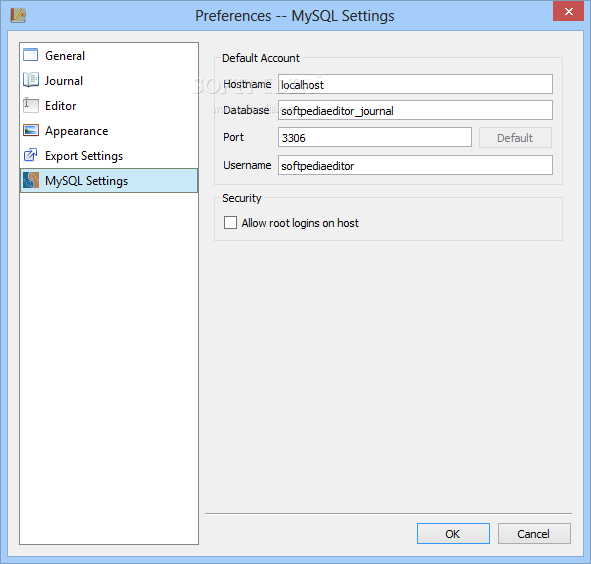The height and width of the screenshot is (564, 591).
Task: Click the Default Account group title
Action: (261, 58)
